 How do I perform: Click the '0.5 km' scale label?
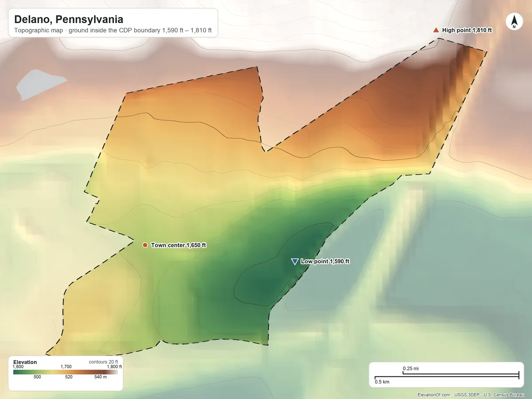(382, 381)
